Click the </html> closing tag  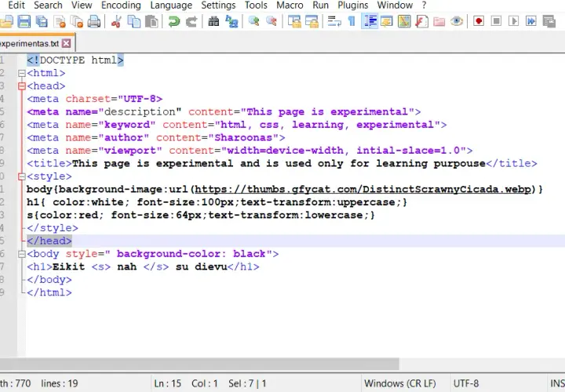tap(49, 292)
